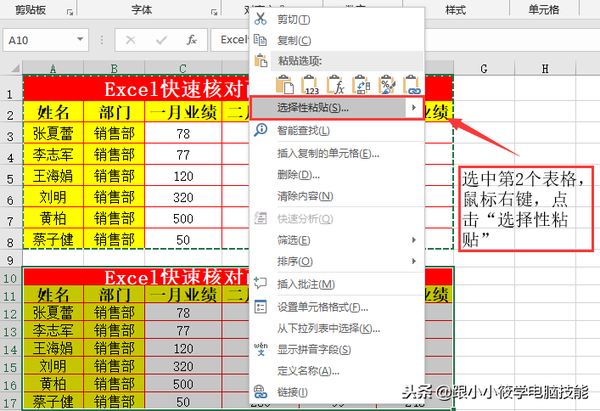Choose Paste Values (123) icon

[x=310, y=84]
